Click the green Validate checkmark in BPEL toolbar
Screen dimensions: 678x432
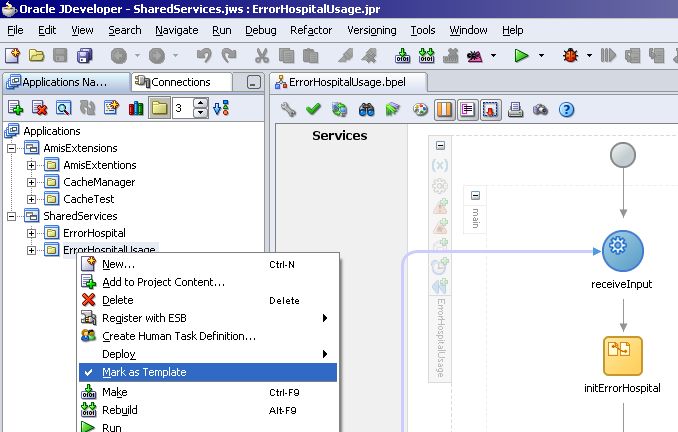(313, 109)
